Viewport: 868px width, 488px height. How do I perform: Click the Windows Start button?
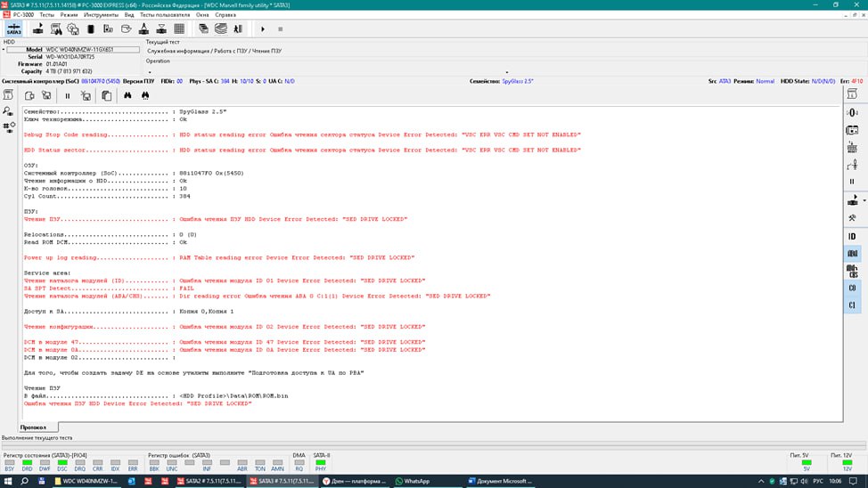8,482
